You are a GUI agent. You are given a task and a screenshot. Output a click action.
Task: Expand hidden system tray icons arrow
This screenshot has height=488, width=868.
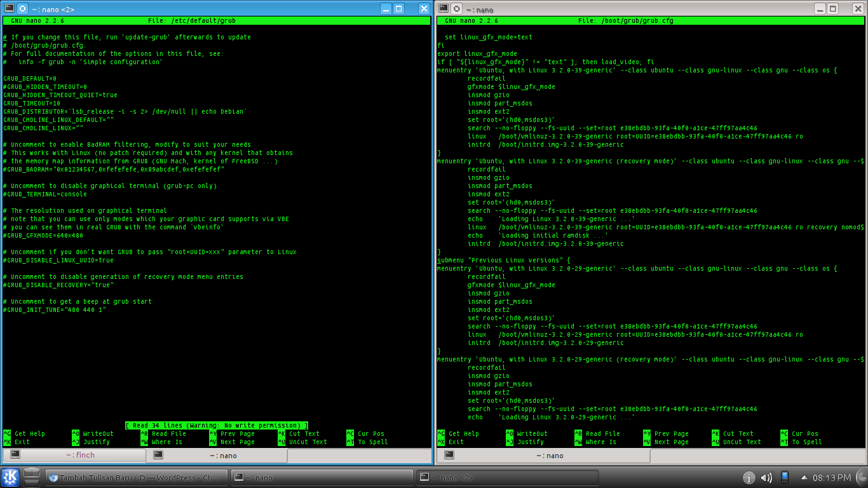pyautogui.click(x=804, y=477)
